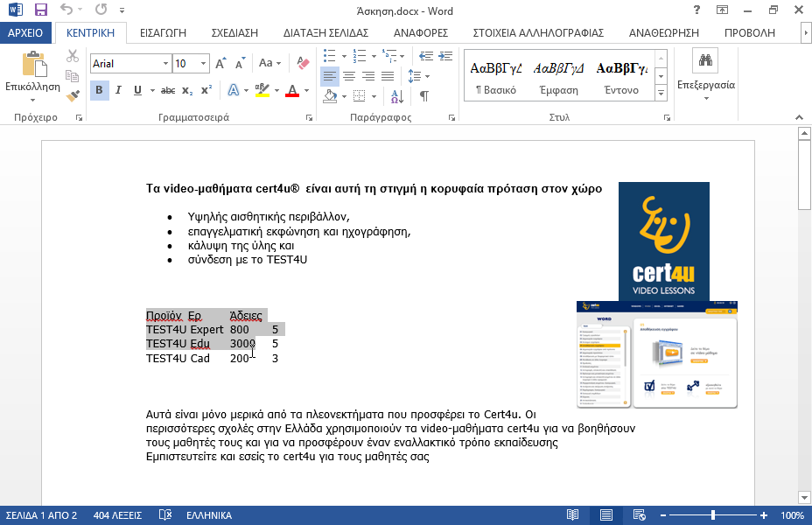812x525 pixels.
Task: Expand the underline style dropdown arrow
Action: 152,90
